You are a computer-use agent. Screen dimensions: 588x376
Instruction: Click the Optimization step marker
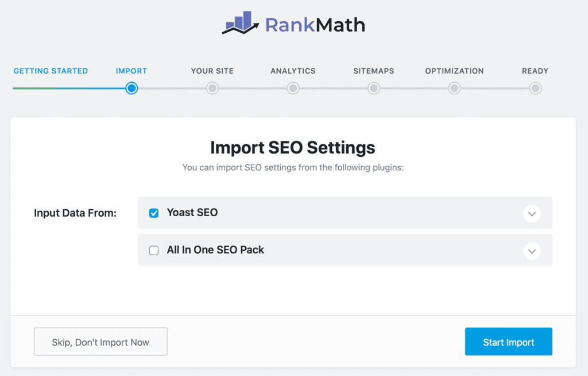[454, 88]
